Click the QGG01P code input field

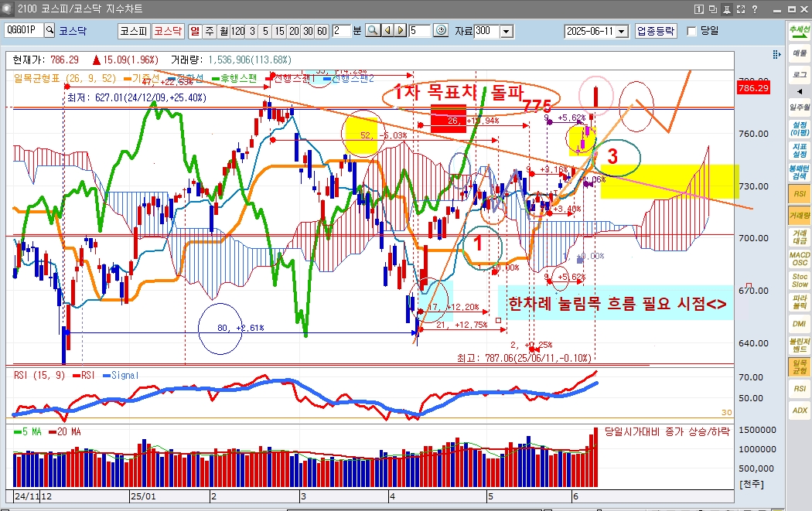pos(24,30)
